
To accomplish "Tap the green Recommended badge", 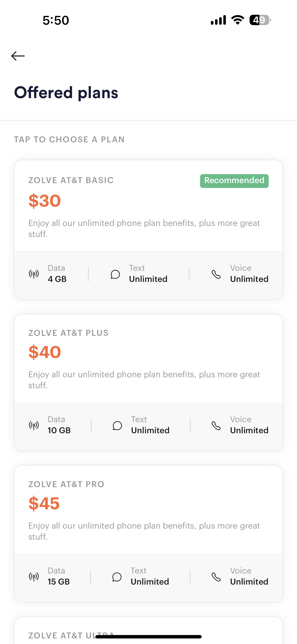I will [x=234, y=181].
